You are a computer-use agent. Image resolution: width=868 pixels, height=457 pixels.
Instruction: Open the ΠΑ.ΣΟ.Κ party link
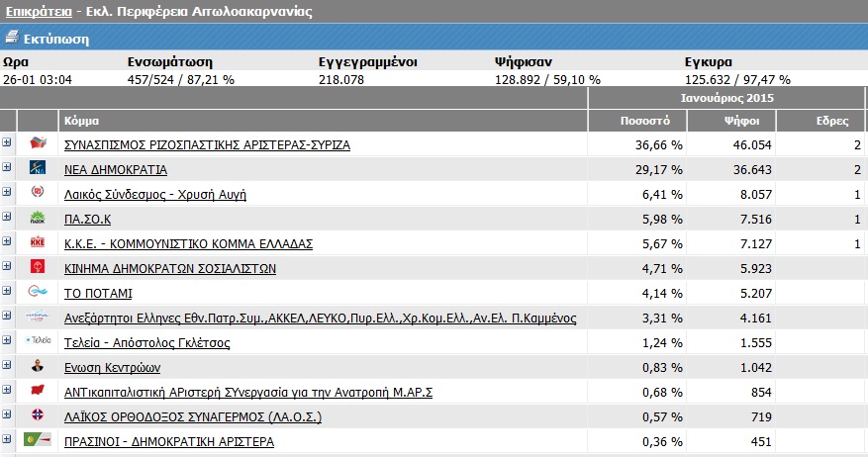pos(87,219)
